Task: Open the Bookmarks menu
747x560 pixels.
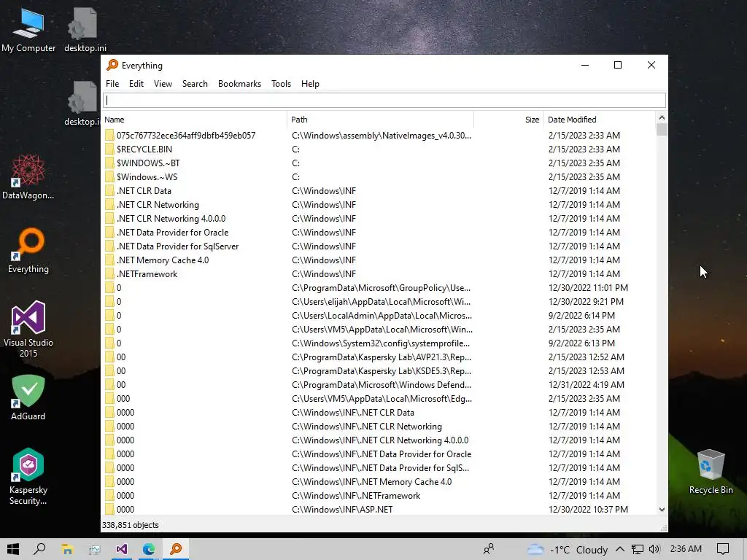Action: (x=239, y=84)
